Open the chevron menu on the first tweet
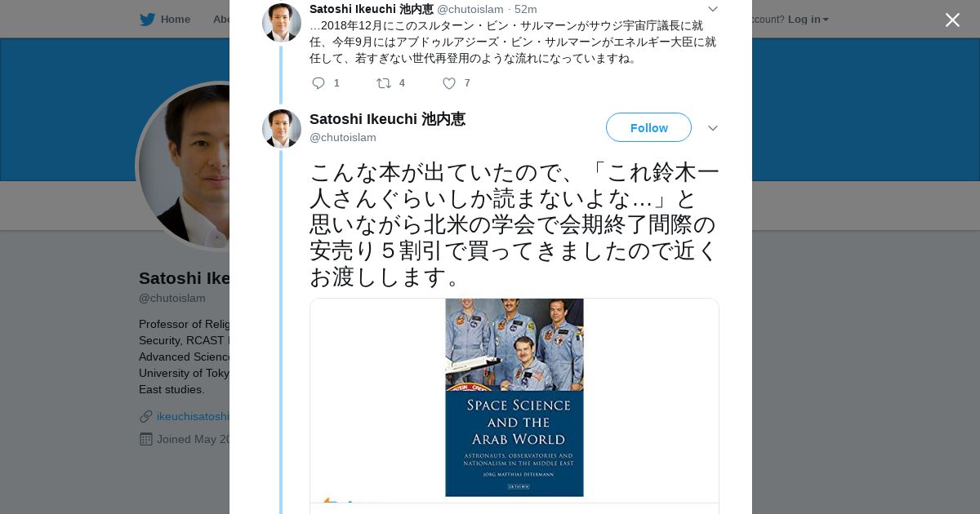Screen dimensions: 980x514 click(713, 9)
